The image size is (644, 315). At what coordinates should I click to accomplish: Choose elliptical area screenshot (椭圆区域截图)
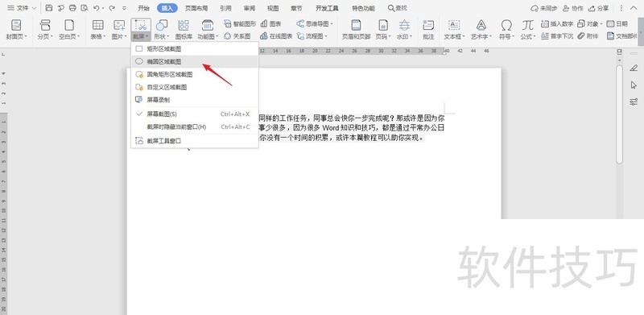[195, 62]
